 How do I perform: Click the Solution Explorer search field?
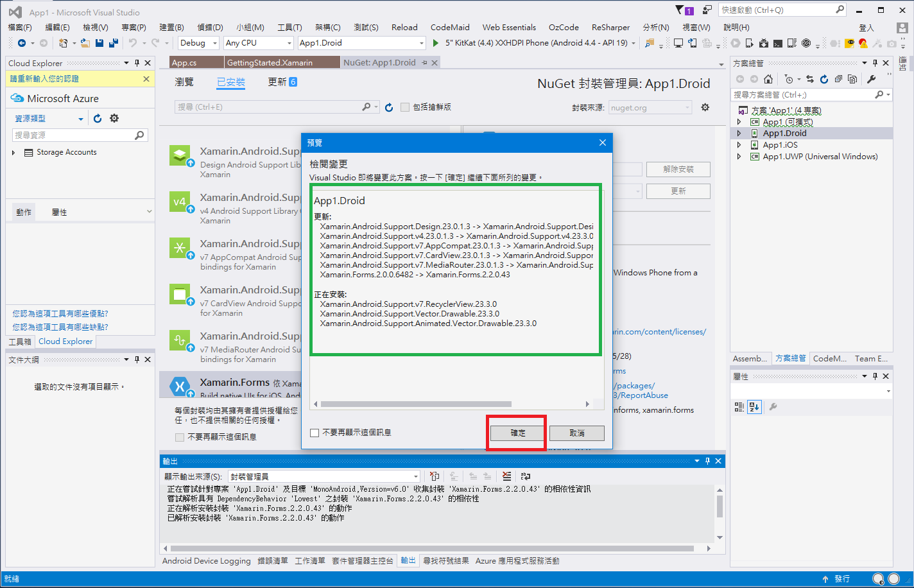(812, 94)
